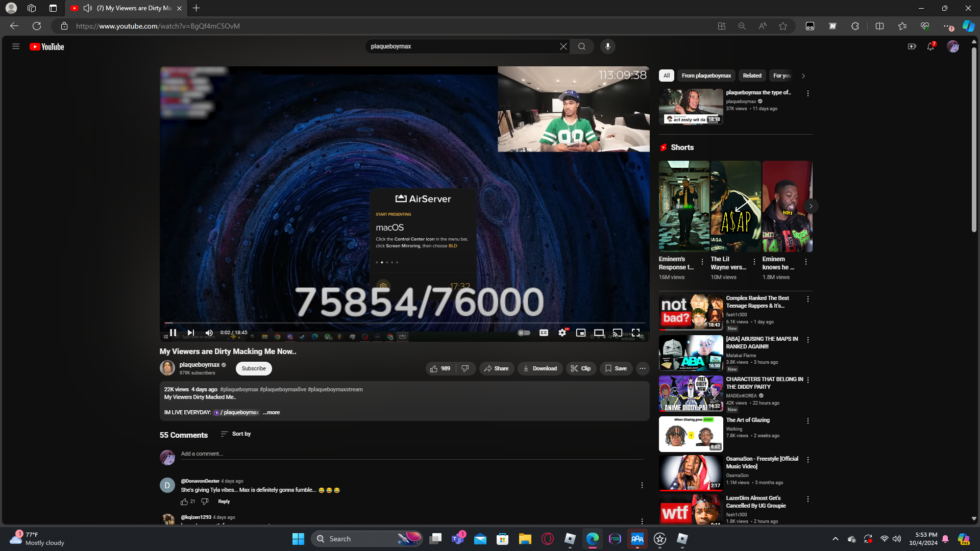Viewport: 980px width, 551px height.
Task: Select From plaqueboymax filter chip
Action: tap(706, 76)
